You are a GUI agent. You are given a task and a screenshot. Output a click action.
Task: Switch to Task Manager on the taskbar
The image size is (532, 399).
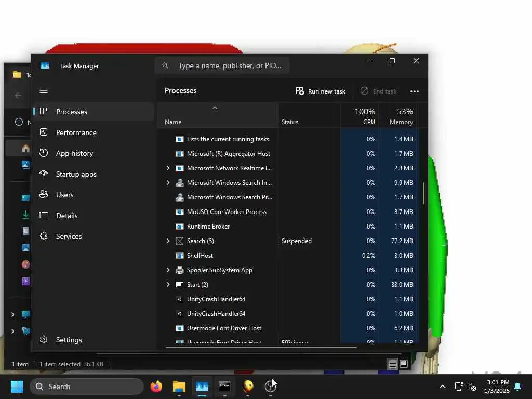point(202,387)
